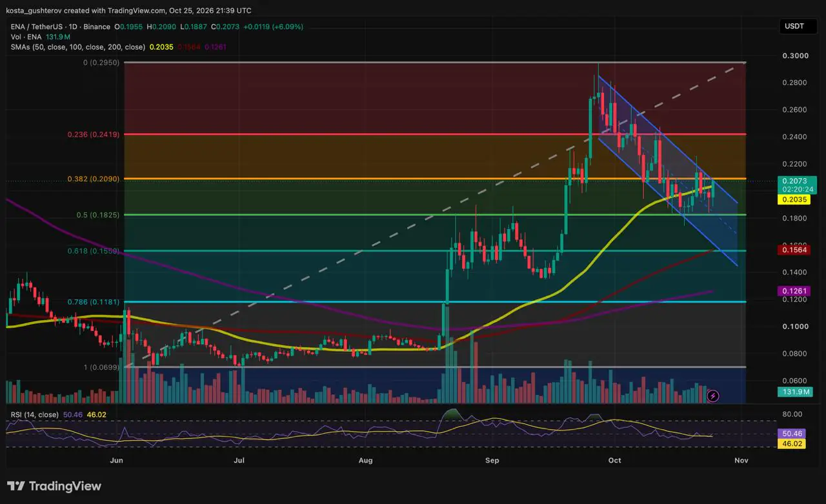Viewport: 826px width, 504px height.
Task: Click the TradingView logo
Action: tap(54, 486)
